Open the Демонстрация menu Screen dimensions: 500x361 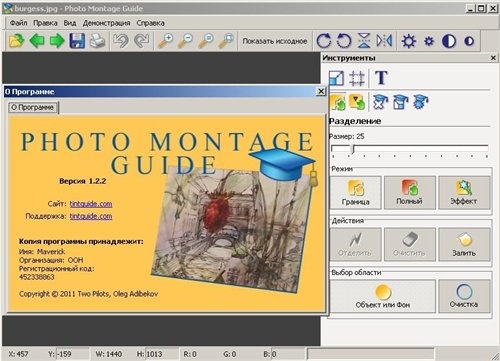(x=107, y=23)
